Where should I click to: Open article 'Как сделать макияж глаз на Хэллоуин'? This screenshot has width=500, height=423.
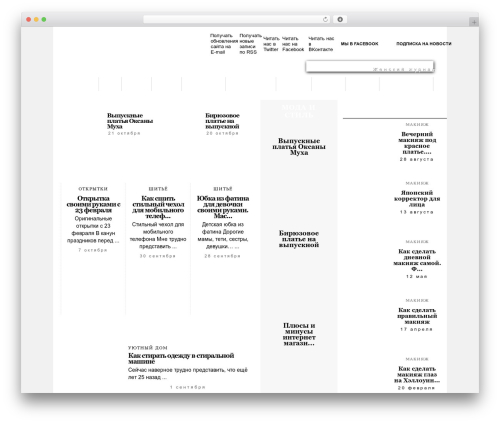coord(417,374)
